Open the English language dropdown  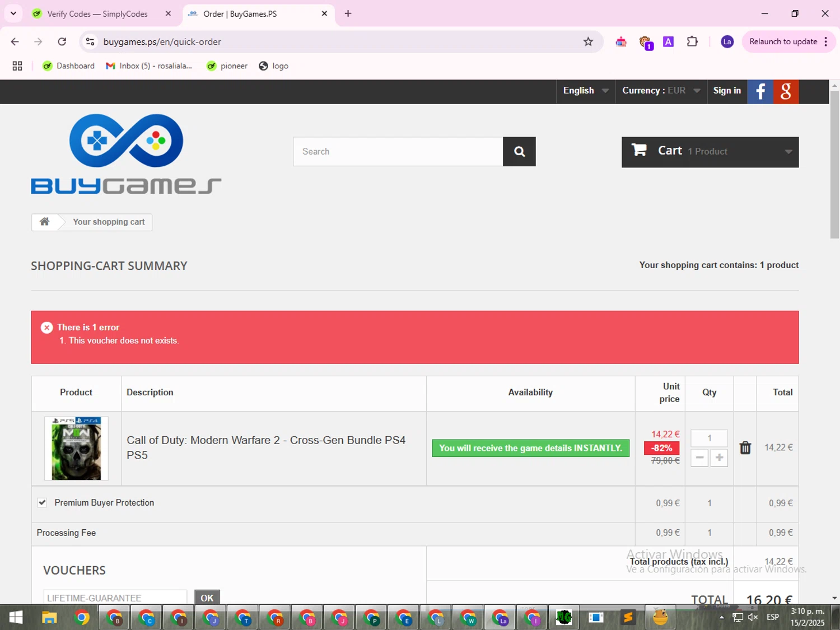(x=585, y=91)
